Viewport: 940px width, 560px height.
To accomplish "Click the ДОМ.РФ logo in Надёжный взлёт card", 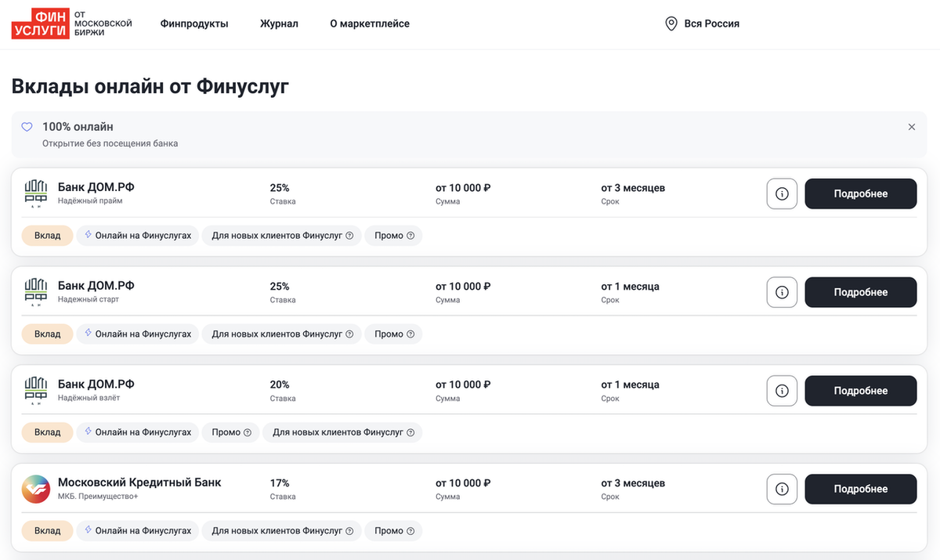I will (x=36, y=390).
